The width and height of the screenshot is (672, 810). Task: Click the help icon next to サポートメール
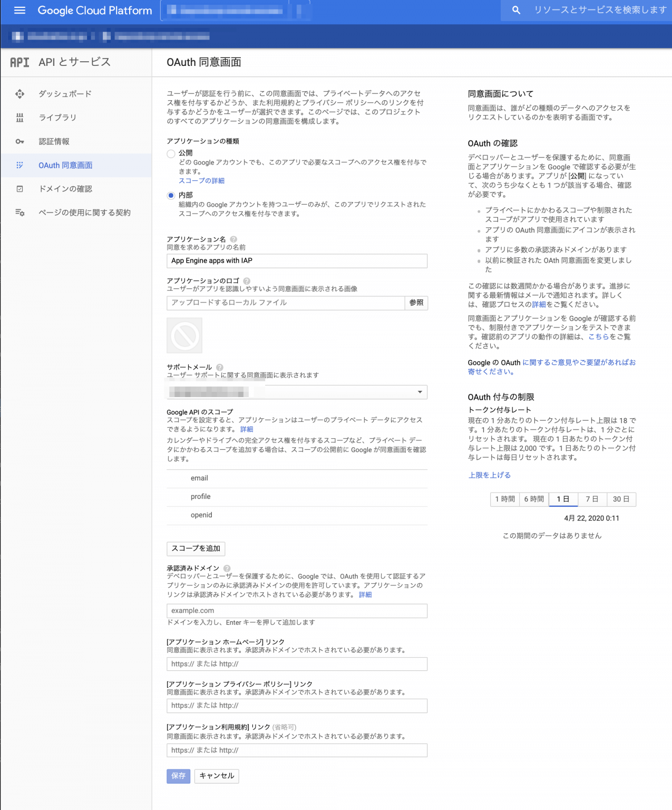coord(219,367)
